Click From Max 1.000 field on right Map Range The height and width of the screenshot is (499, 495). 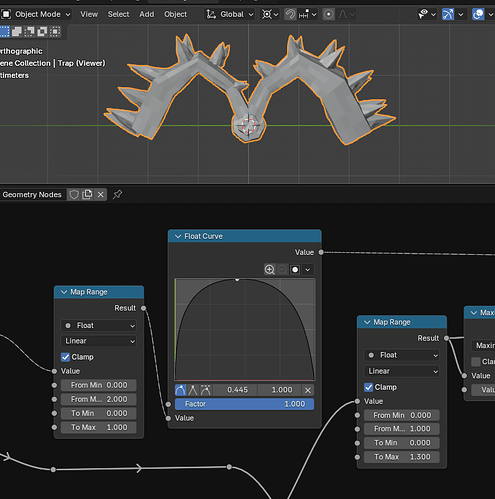[x=402, y=429]
